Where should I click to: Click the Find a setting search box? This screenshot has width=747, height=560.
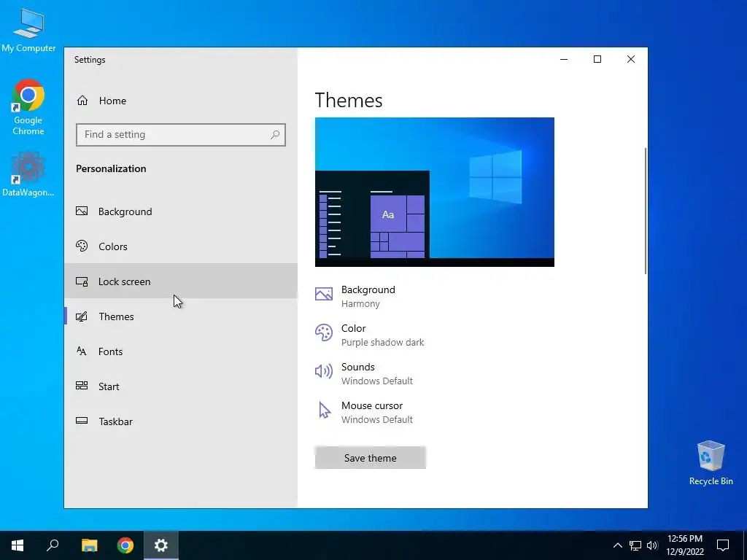(x=181, y=135)
